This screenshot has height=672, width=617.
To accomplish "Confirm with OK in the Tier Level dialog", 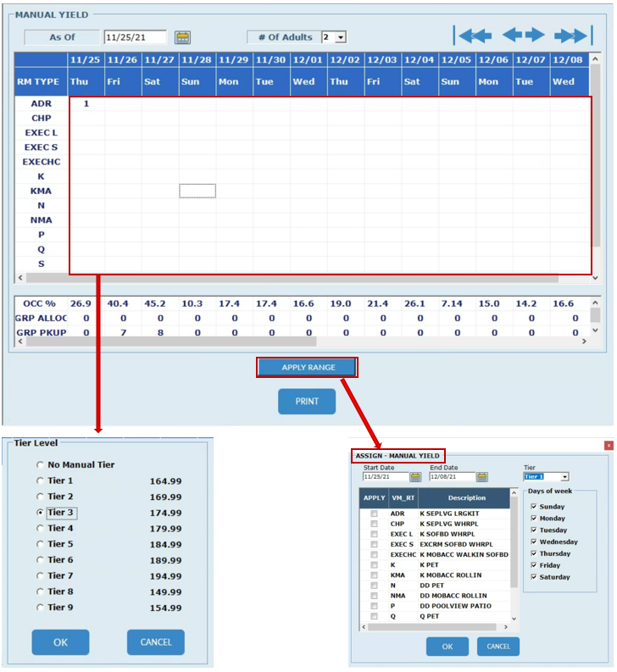I will (x=60, y=642).
